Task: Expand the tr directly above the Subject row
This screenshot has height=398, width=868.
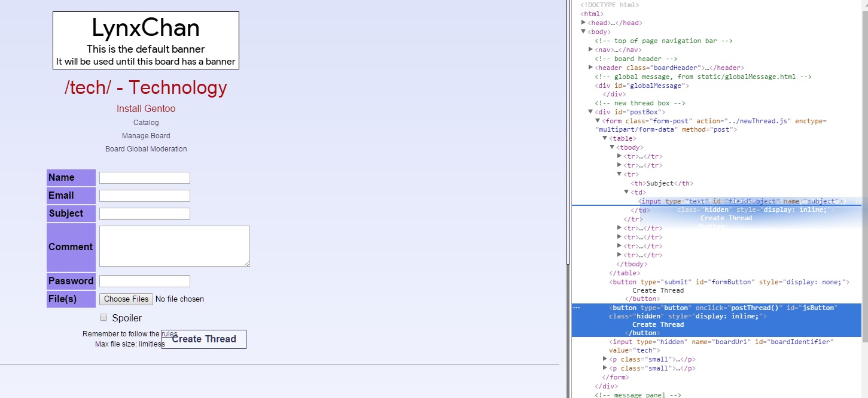Action: pyautogui.click(x=619, y=165)
